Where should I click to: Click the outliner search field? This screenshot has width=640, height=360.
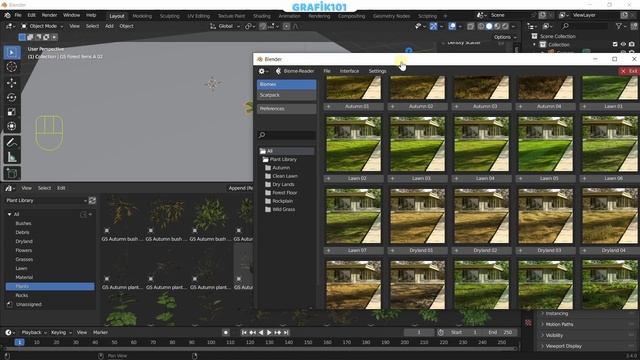[x=584, y=26]
